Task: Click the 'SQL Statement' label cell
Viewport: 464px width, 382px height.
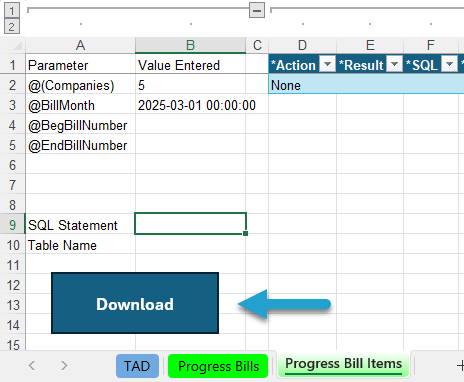Action: pos(80,225)
